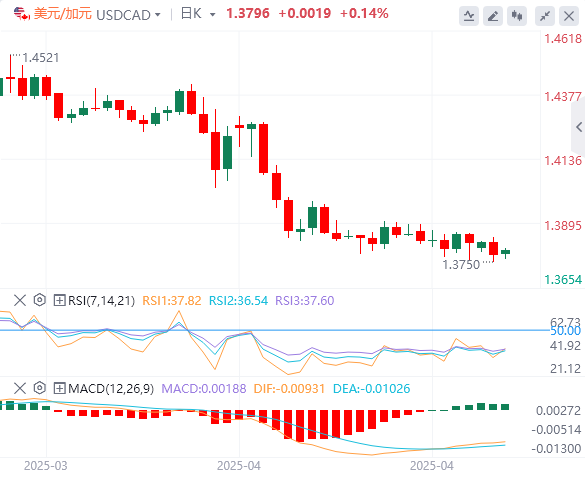The height and width of the screenshot is (477, 585).
Task: Remove the RSI indicator with X
Action: pyautogui.click(x=20, y=300)
